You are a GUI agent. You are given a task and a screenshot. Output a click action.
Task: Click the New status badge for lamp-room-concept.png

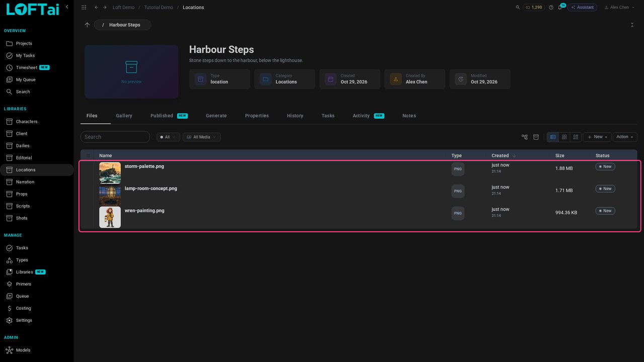click(605, 189)
